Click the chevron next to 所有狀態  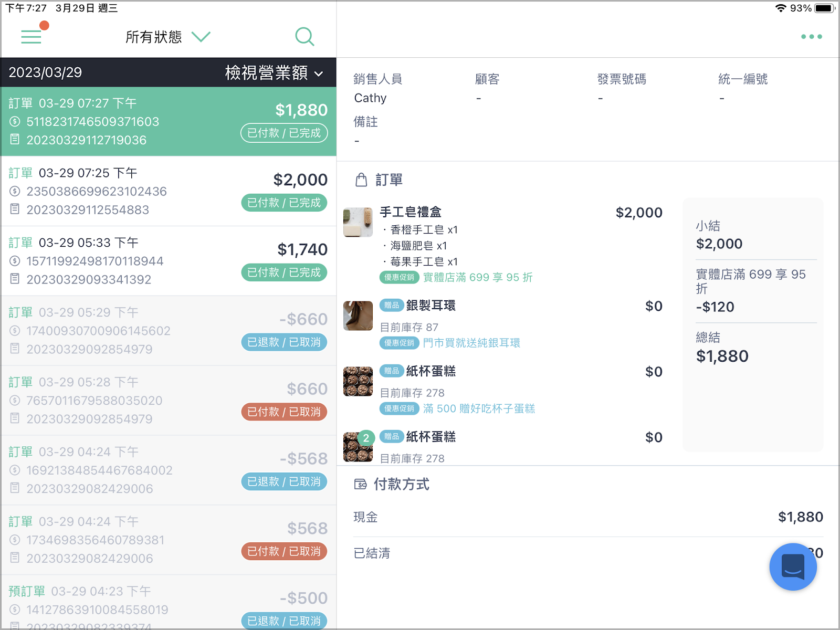coord(201,37)
